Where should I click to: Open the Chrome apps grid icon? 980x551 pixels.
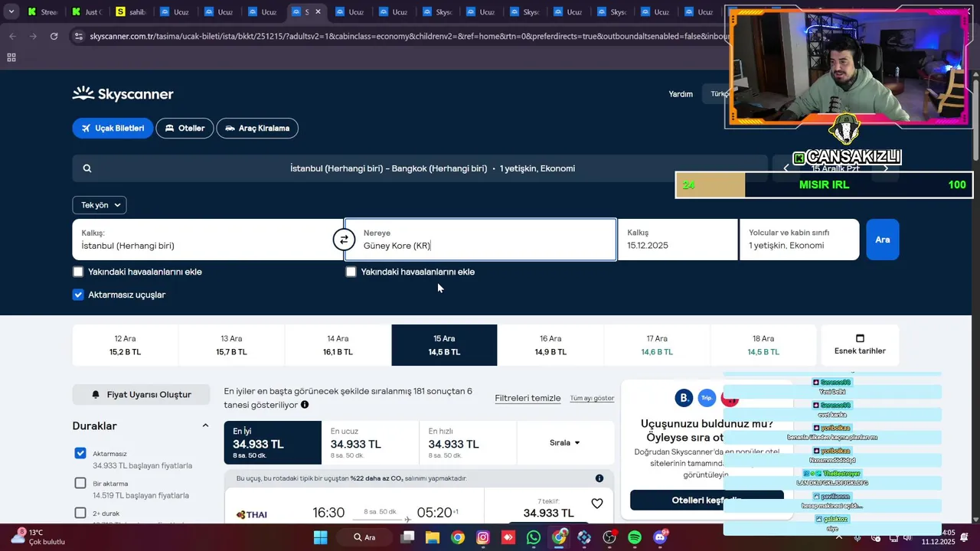click(x=11, y=57)
